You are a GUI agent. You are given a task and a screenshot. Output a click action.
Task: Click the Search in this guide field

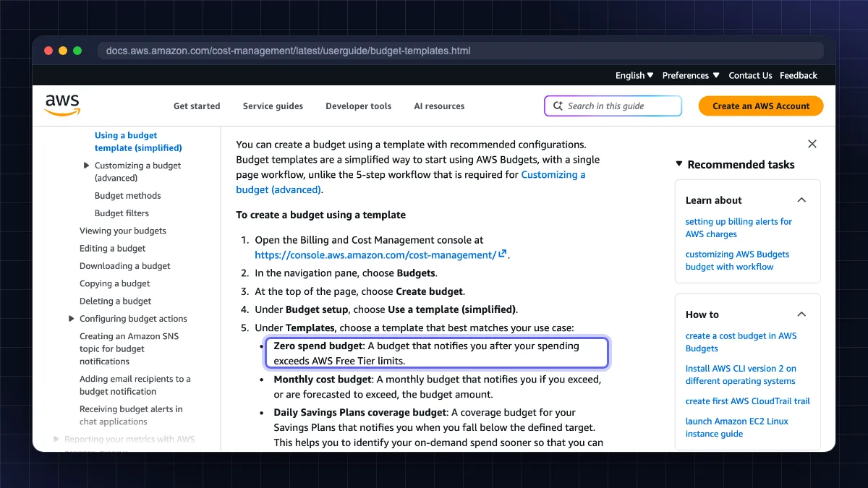[613, 106]
